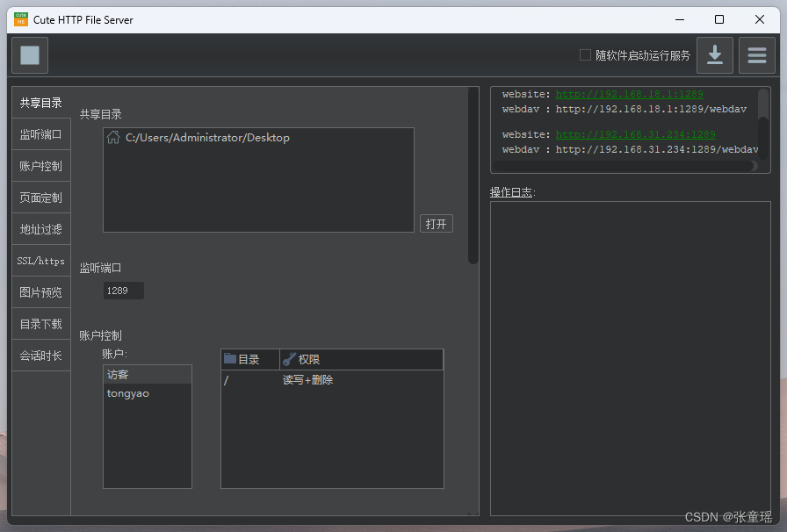Click the folder icon in the 目录 column header
787x532 pixels.
229,359
